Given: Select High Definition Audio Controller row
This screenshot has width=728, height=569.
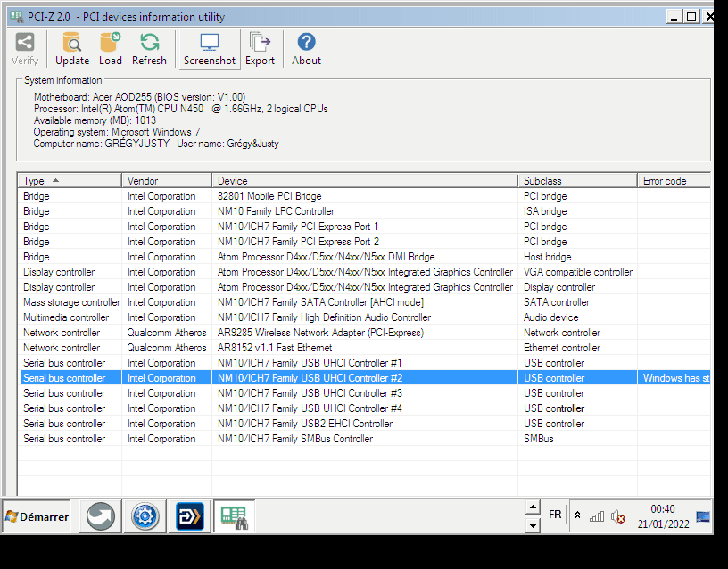Looking at the screenshot, I should click(365, 317).
